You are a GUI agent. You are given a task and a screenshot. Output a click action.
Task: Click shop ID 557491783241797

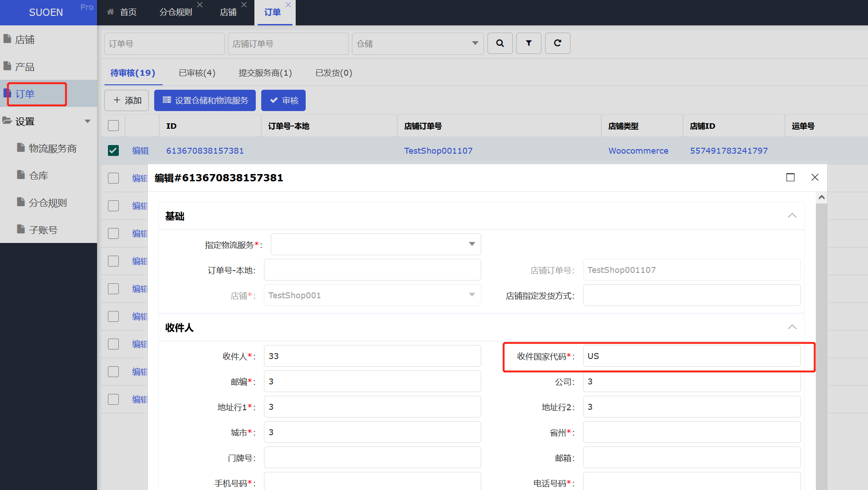coord(729,150)
